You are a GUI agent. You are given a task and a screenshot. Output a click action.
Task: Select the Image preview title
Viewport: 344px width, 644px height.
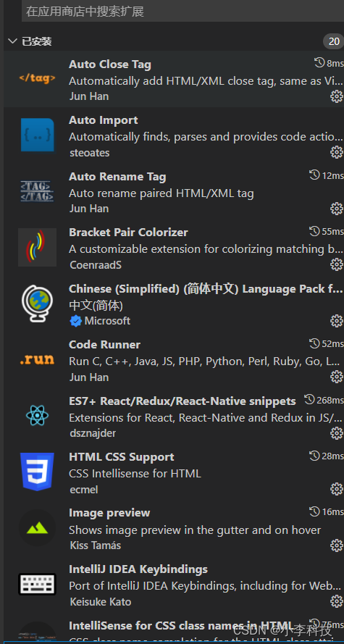pos(109,513)
